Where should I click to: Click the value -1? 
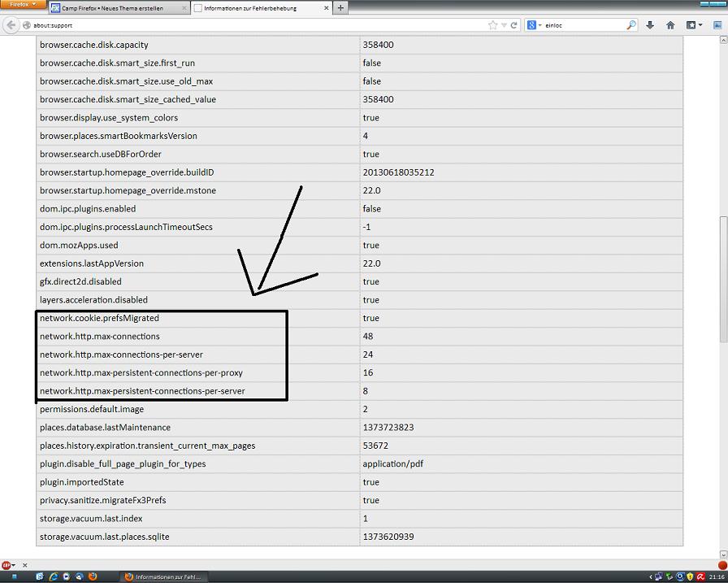pyautogui.click(x=366, y=227)
